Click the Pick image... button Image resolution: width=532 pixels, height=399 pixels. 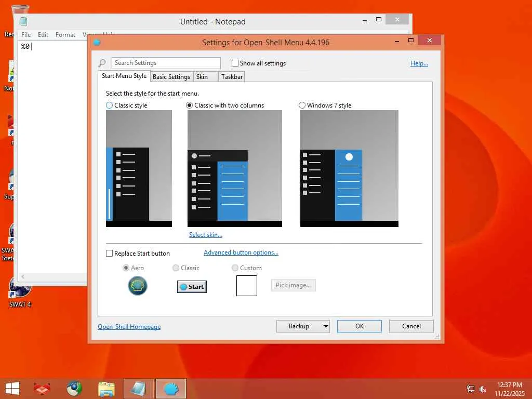point(293,285)
